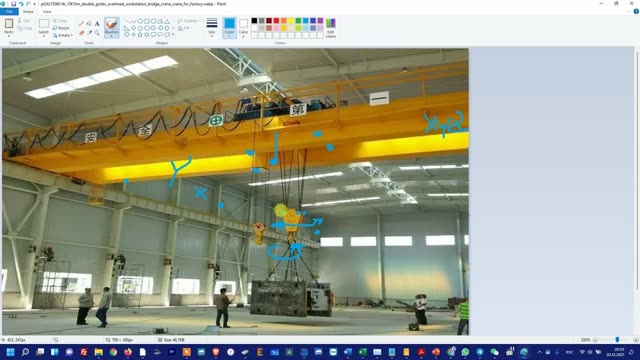
Task: Open Customize Quick Access Toolbar arrow
Action: 34,4
